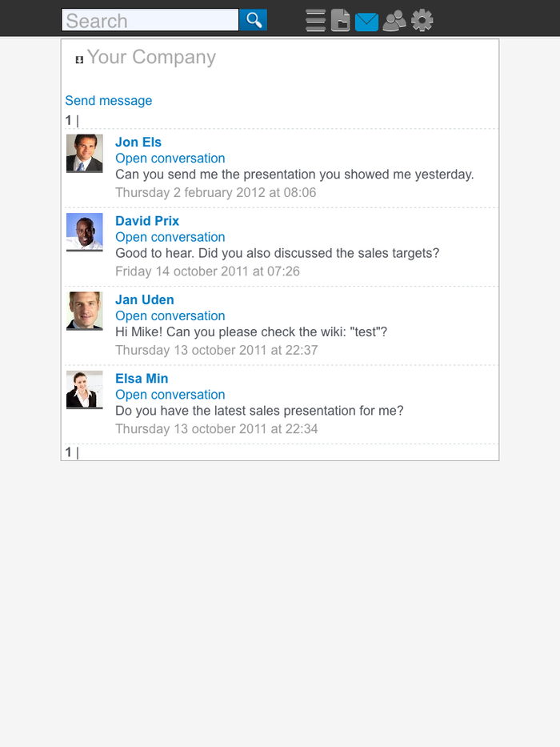The width and height of the screenshot is (560, 747).
Task: Open the settings gear icon
Action: [x=422, y=20]
